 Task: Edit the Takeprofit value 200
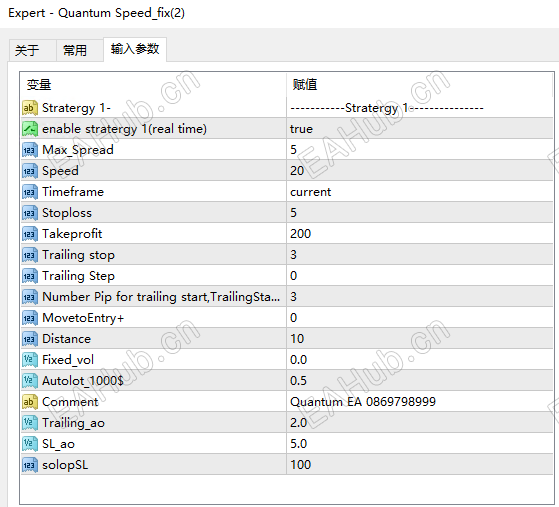pyautogui.click(x=420, y=234)
